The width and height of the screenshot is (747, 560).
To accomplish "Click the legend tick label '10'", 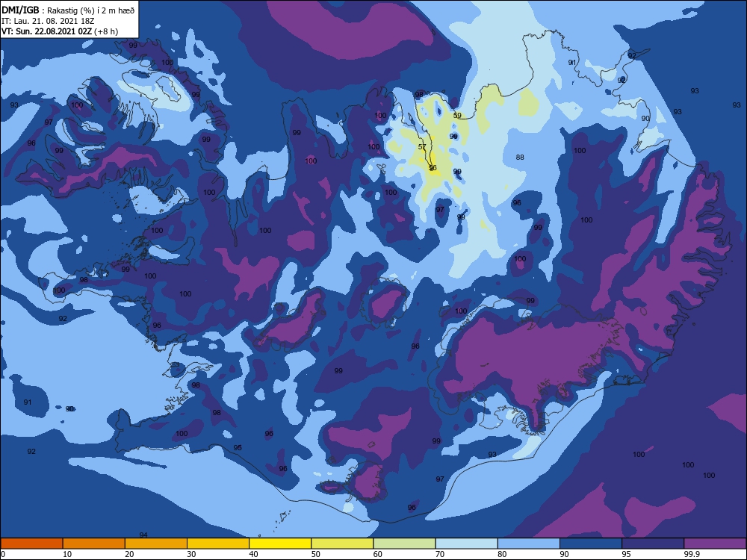I will pyautogui.click(x=67, y=554).
